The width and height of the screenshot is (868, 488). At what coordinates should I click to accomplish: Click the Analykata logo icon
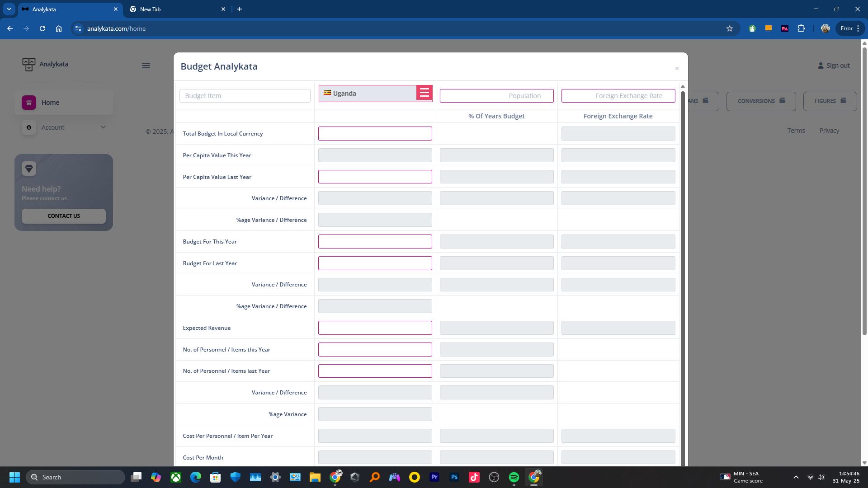(28, 64)
